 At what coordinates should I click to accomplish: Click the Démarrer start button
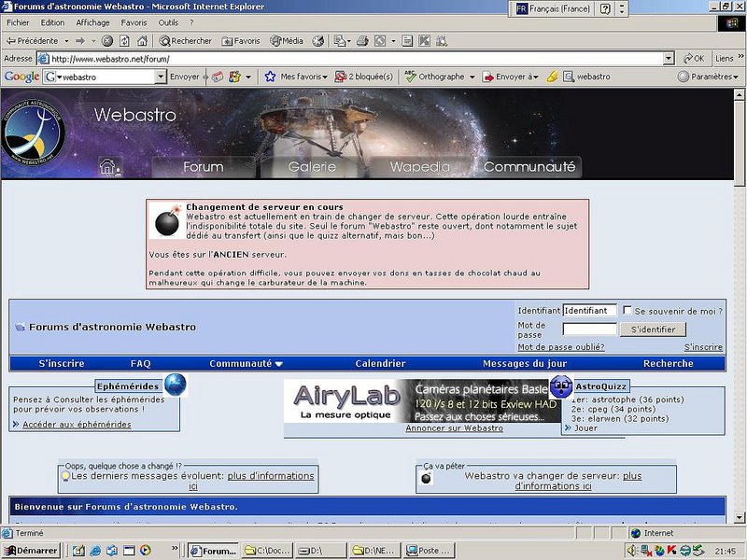31,551
